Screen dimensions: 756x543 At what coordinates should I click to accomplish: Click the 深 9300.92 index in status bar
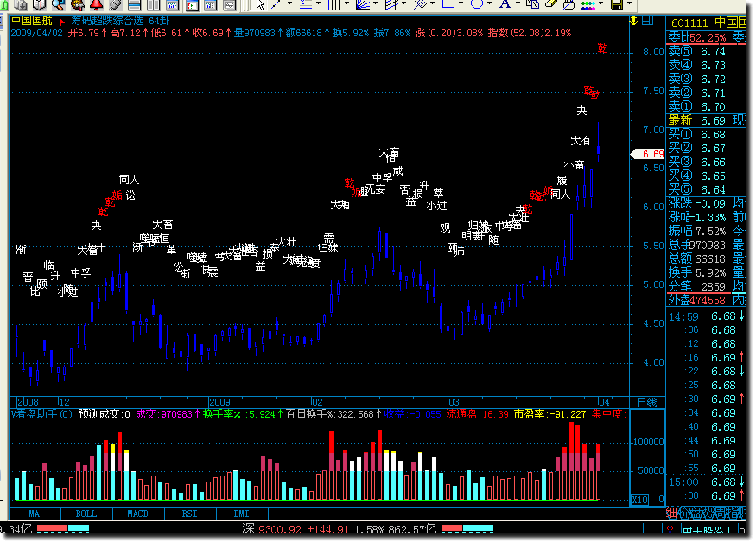pos(271,529)
